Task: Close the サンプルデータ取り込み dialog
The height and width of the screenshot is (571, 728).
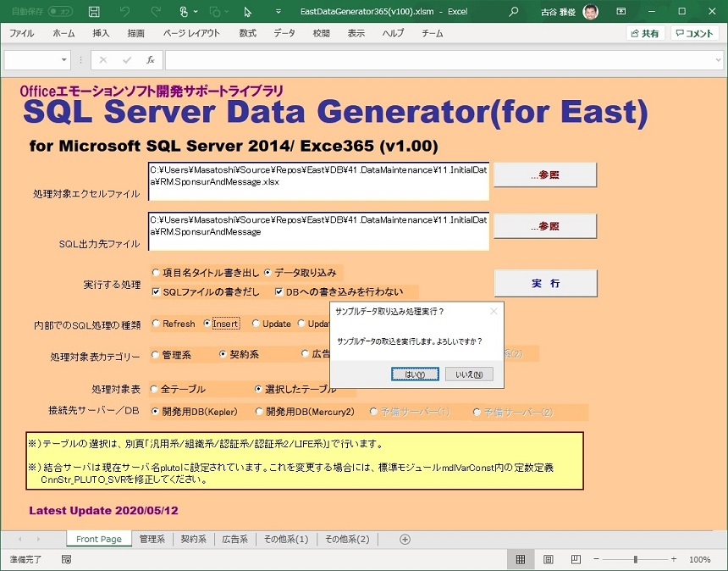Action: [494, 311]
